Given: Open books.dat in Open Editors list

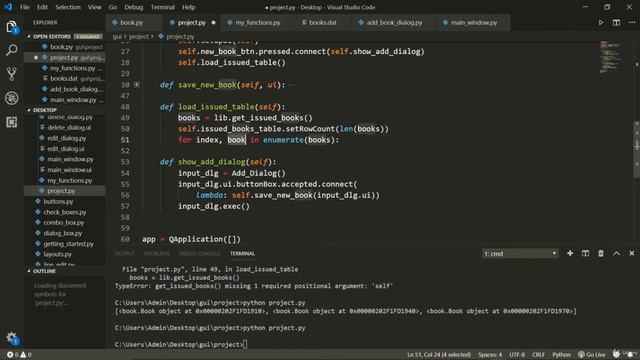Looking at the screenshot, I should click(64, 78).
